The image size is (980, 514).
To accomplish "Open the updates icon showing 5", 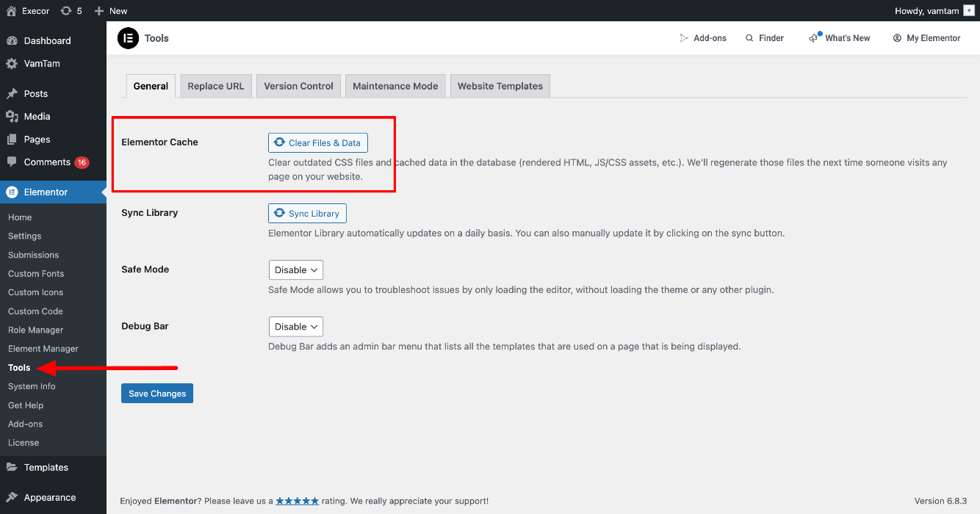I will pos(66,10).
